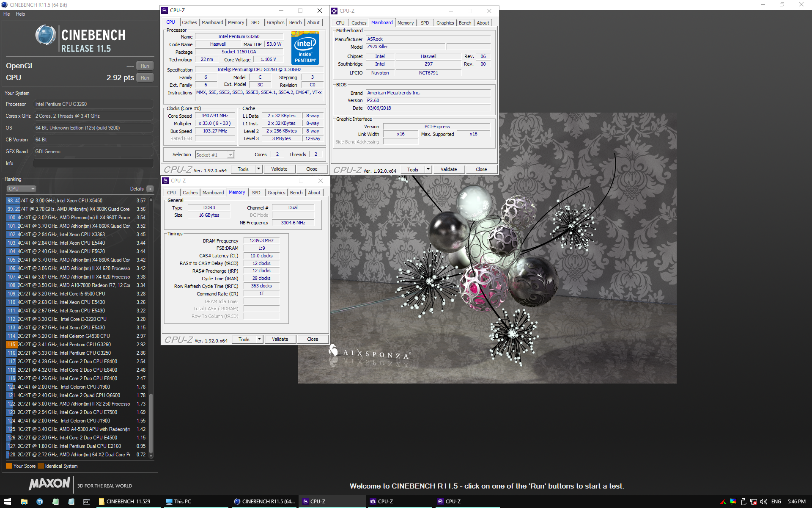Select ranking row 128 AMD Athlon 64 X2
812x508 pixels.
click(76, 455)
